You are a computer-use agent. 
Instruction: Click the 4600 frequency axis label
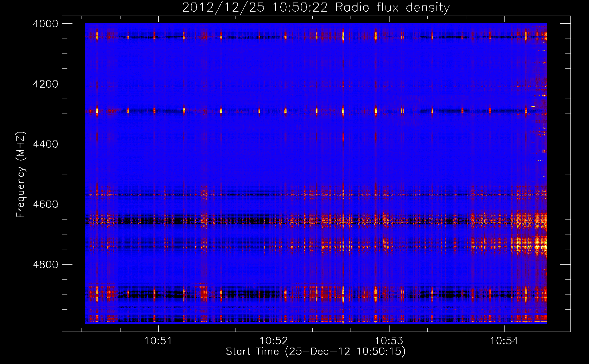click(x=46, y=204)
